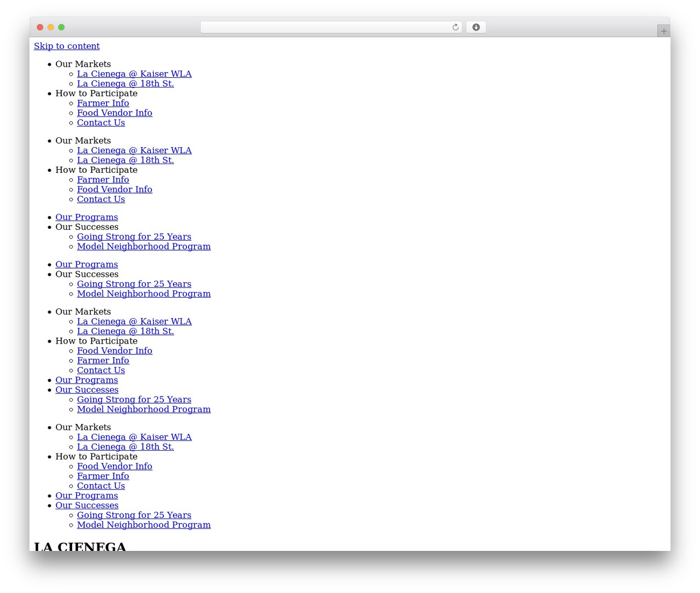Open the second Model Neighborhood Program link
Screen dimensions: 700x593
click(144, 294)
